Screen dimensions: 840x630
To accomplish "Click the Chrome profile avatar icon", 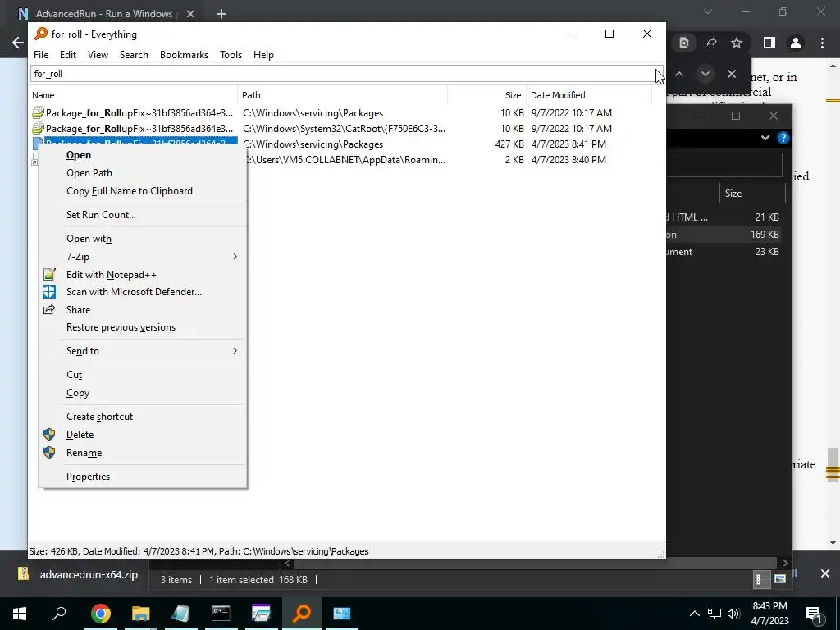I will (x=796, y=43).
